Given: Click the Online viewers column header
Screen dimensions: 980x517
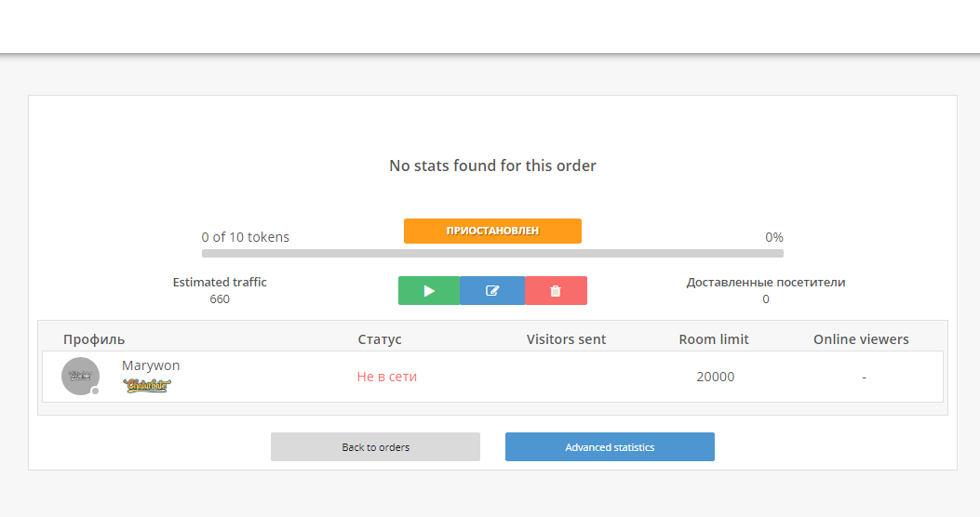Looking at the screenshot, I should [x=861, y=339].
